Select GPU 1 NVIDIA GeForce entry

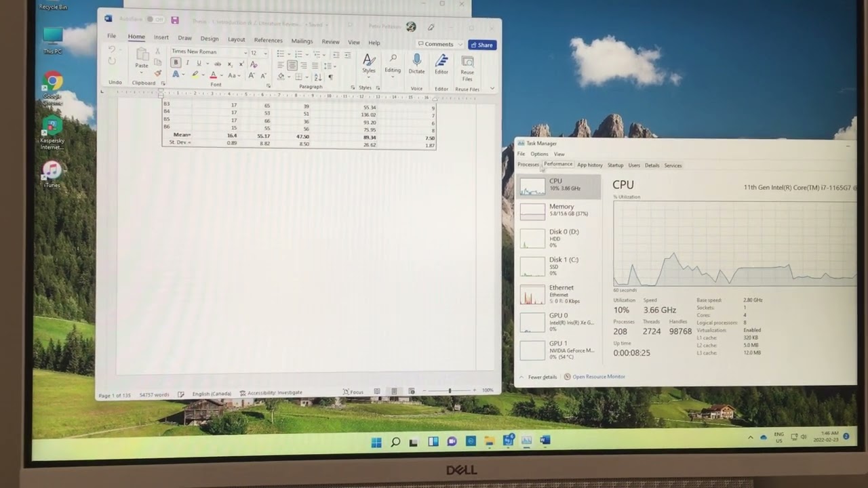point(560,350)
